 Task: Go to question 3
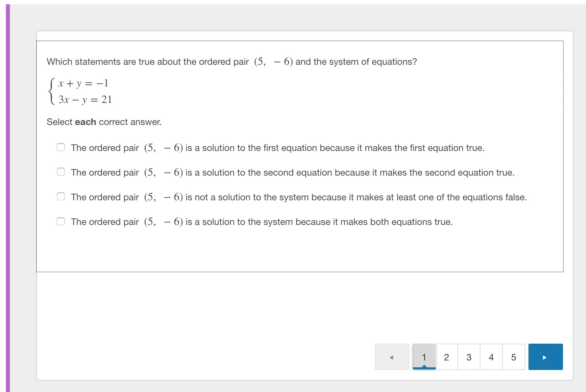[x=469, y=357]
